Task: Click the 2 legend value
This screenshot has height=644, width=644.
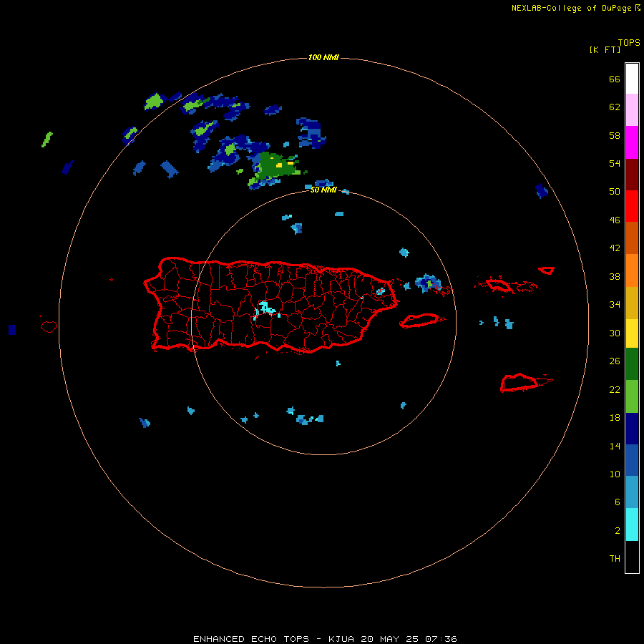Action: (x=618, y=531)
